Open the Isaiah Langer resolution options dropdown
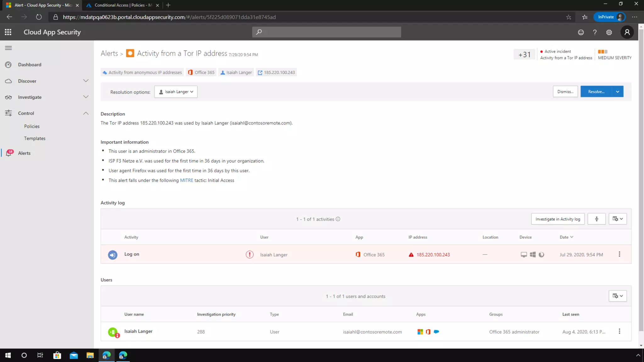Screen dimensions: 644x362 click(176, 92)
